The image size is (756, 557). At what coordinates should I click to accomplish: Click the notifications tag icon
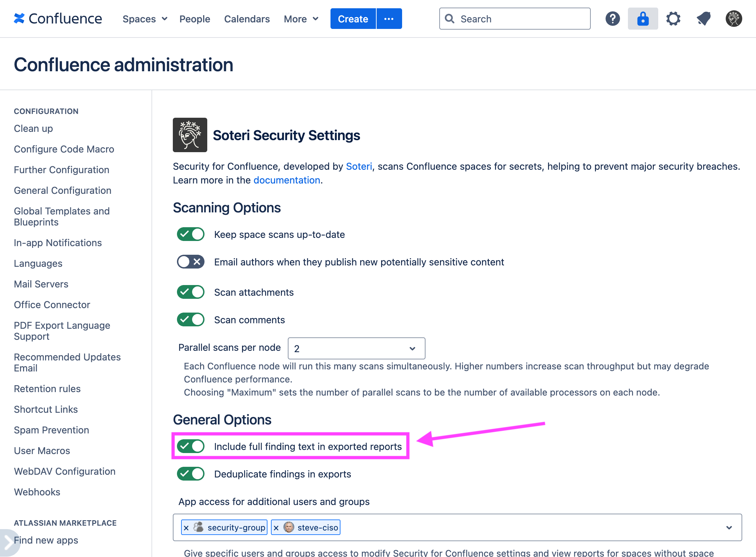[703, 19]
